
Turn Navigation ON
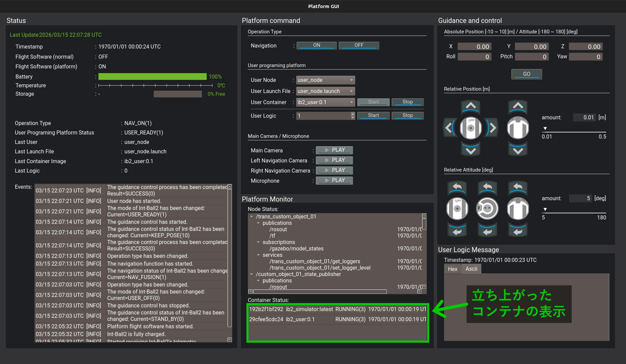(316, 45)
